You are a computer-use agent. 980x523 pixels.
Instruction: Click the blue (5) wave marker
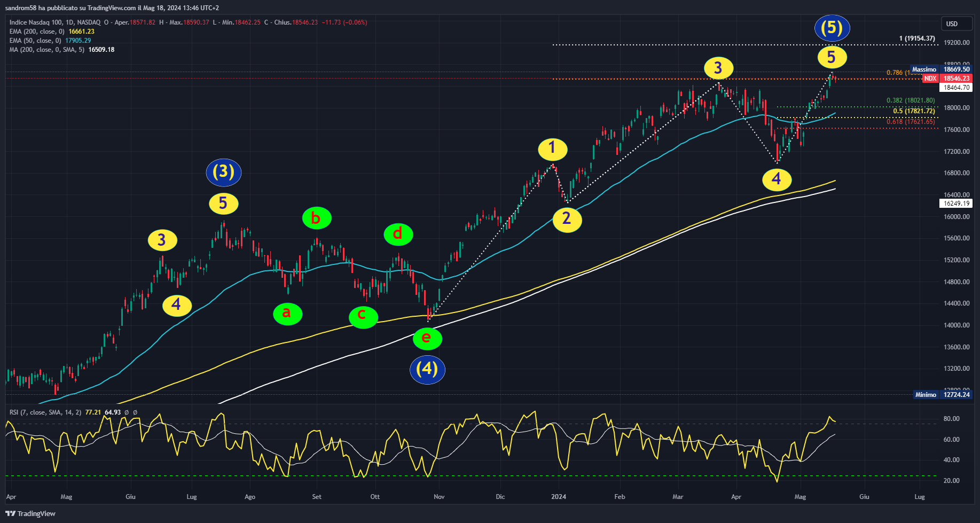[832, 28]
